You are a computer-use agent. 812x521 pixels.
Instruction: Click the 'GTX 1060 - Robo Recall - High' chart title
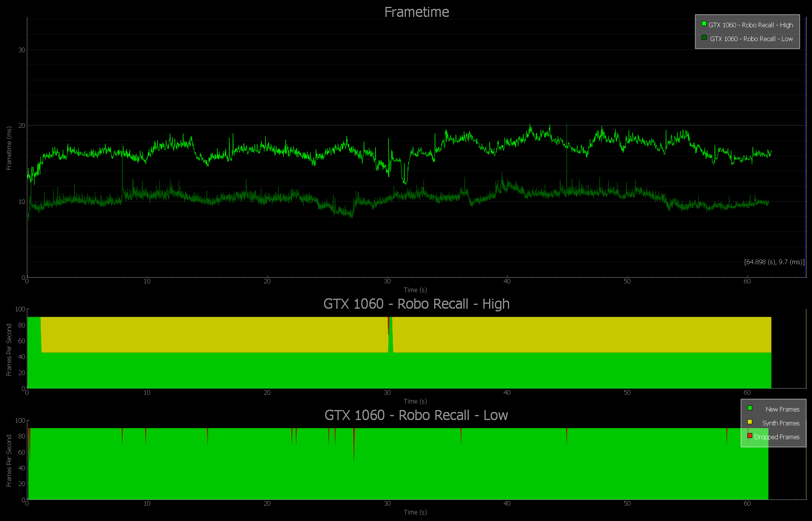click(x=417, y=304)
